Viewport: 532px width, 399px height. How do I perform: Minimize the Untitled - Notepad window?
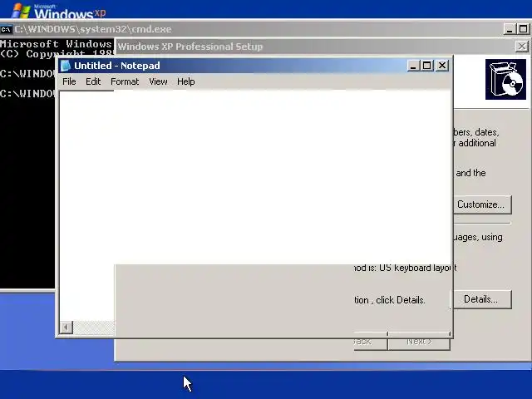coord(413,66)
